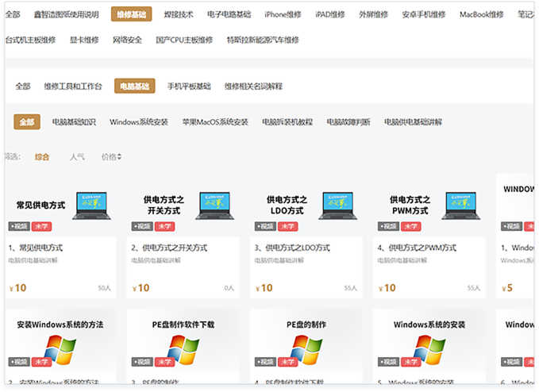Click the 视频 badge on PWM方式 card

pos(388,226)
